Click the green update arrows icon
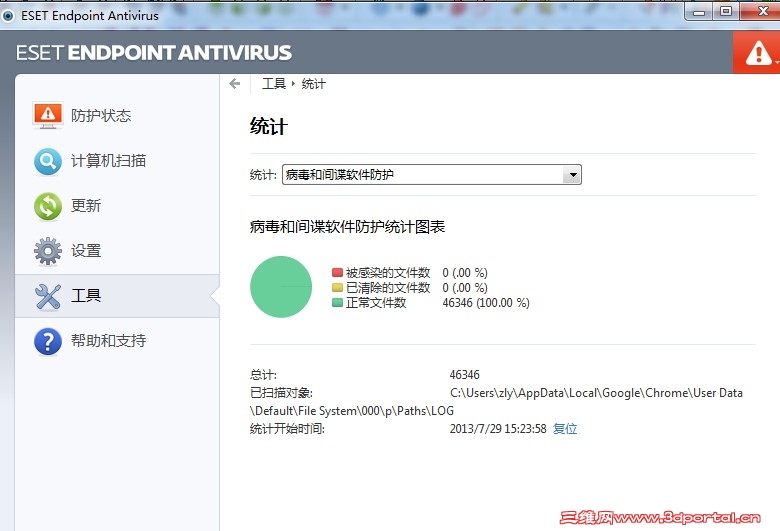 [x=48, y=206]
